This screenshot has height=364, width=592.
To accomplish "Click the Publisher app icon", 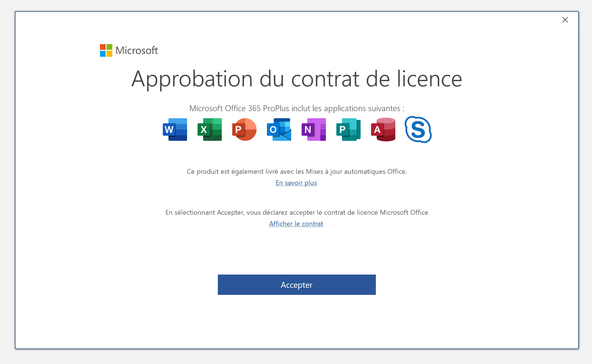I will (348, 130).
